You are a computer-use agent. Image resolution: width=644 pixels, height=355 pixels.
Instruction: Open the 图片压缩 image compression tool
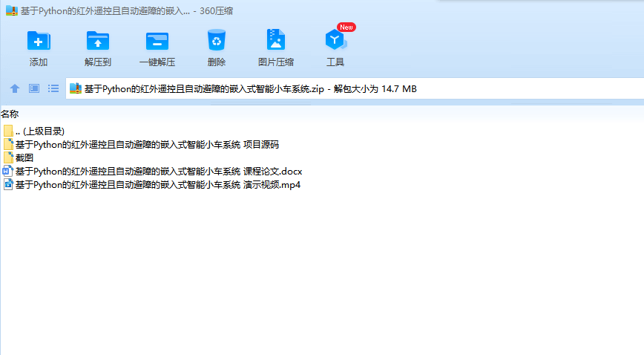click(275, 39)
